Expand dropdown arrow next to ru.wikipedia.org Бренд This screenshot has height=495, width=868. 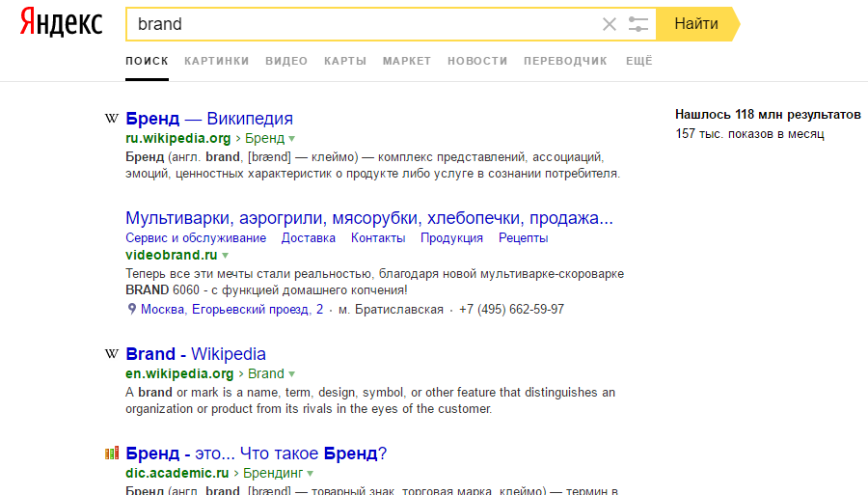[291, 139]
